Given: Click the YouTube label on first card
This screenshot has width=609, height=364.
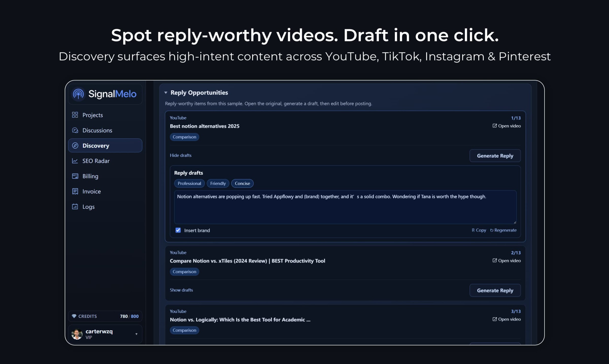Looking at the screenshot, I should point(178,118).
